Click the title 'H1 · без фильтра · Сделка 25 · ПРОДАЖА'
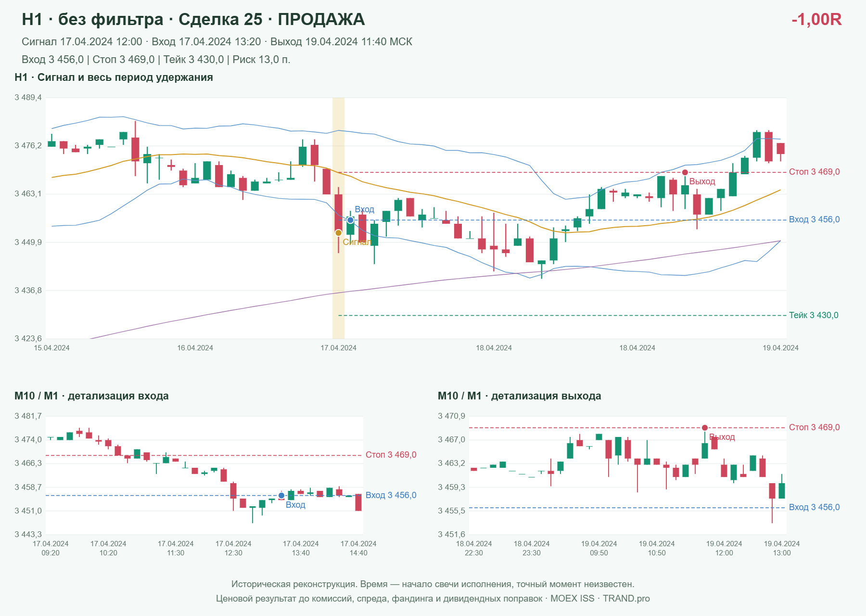 point(193,20)
